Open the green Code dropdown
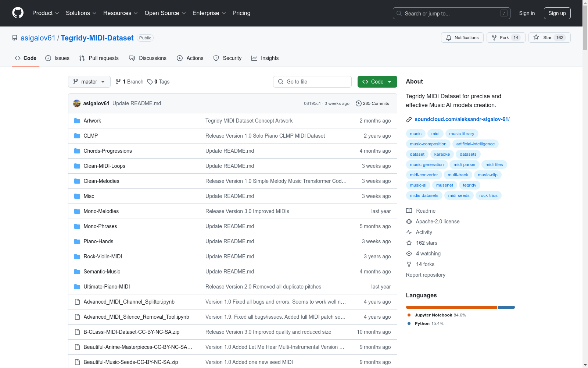588x368 pixels. 377,82
